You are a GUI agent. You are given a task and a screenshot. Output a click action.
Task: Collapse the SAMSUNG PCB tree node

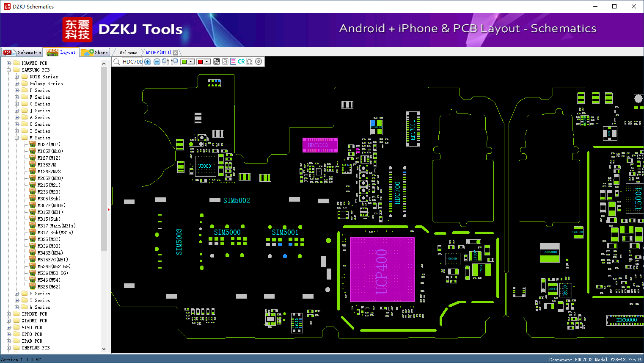click(9, 70)
